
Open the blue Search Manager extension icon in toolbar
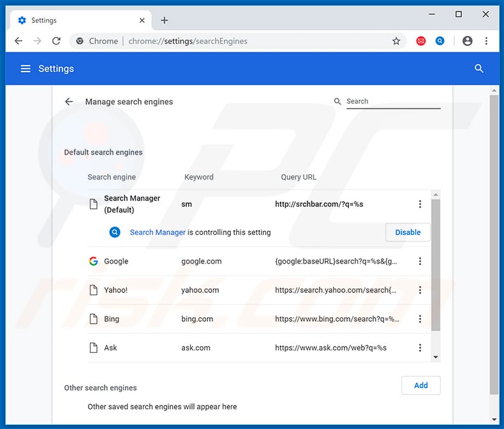[440, 41]
